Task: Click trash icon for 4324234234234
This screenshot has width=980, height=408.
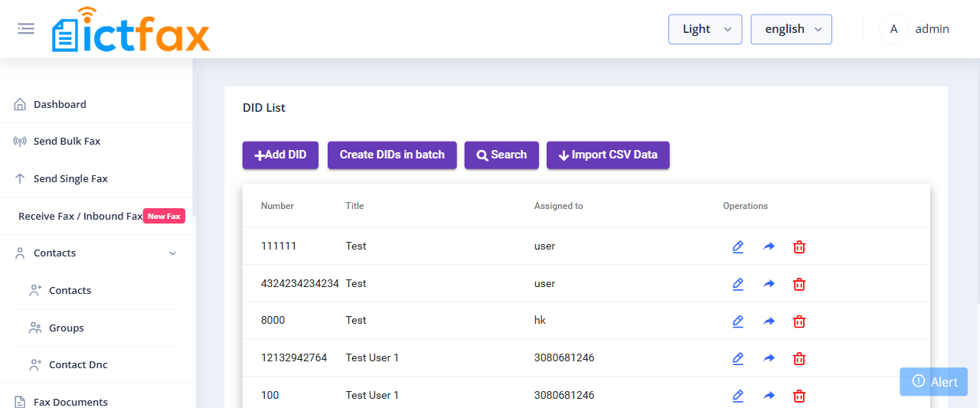Action: click(x=799, y=284)
